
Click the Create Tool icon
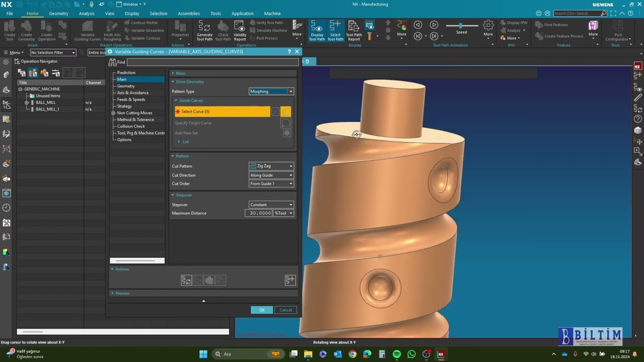coord(10,30)
